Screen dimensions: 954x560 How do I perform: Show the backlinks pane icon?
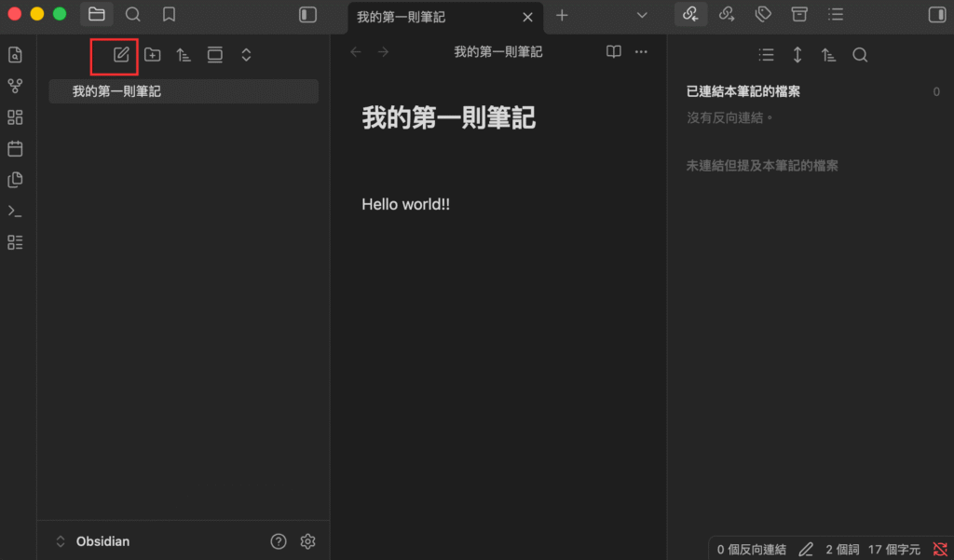point(690,15)
